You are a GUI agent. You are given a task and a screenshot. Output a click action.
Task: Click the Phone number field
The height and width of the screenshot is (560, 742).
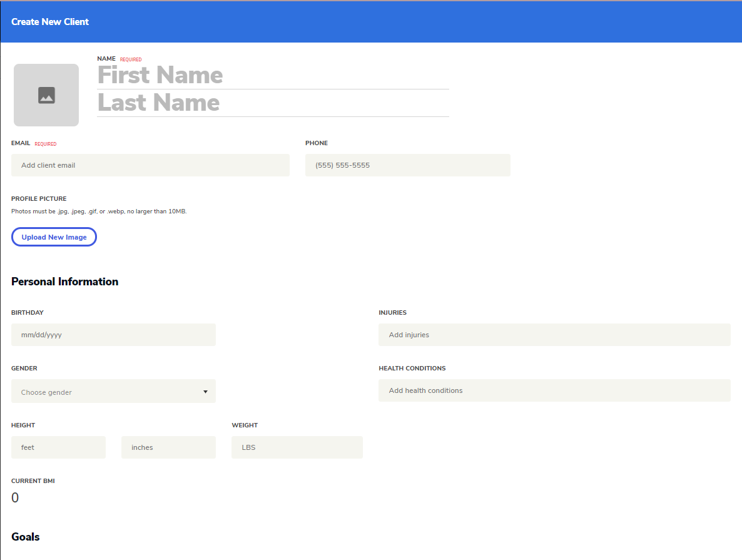(407, 165)
